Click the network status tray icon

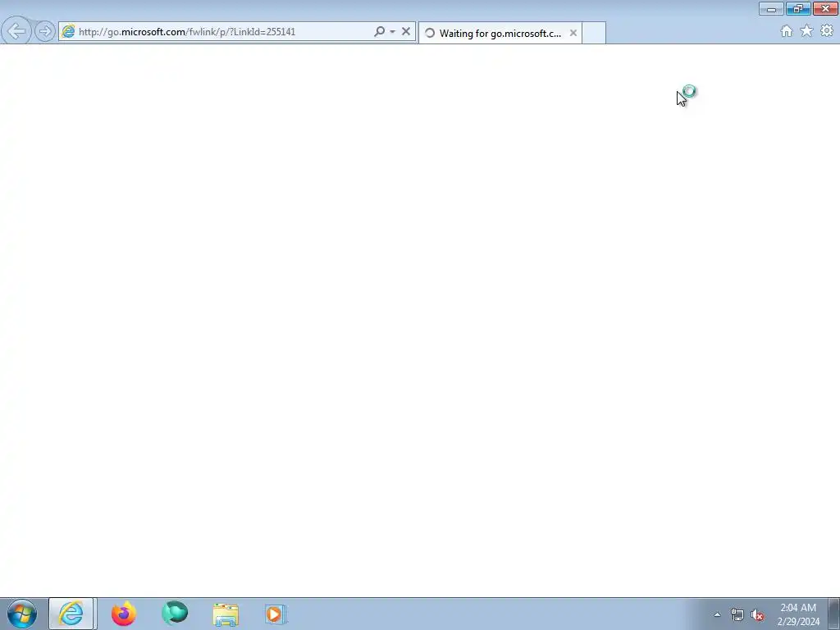click(x=737, y=615)
